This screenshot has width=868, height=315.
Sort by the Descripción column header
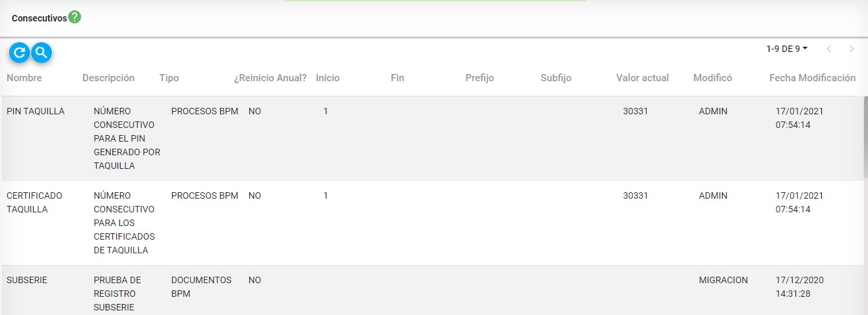click(x=108, y=78)
